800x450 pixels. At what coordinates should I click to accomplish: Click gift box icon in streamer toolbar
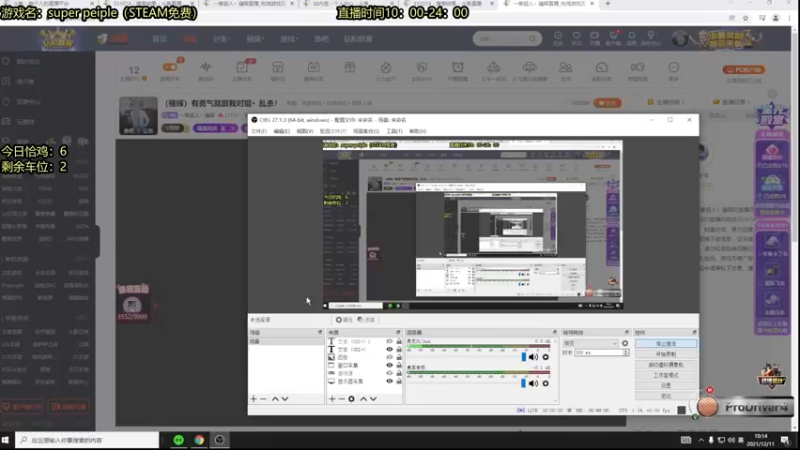349,67
